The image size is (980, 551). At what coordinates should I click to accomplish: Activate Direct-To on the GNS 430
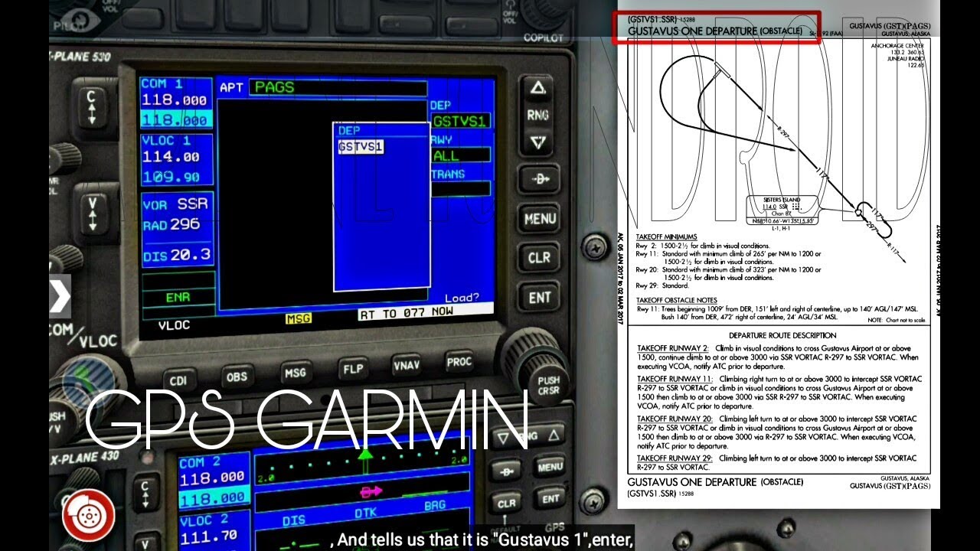(505, 472)
